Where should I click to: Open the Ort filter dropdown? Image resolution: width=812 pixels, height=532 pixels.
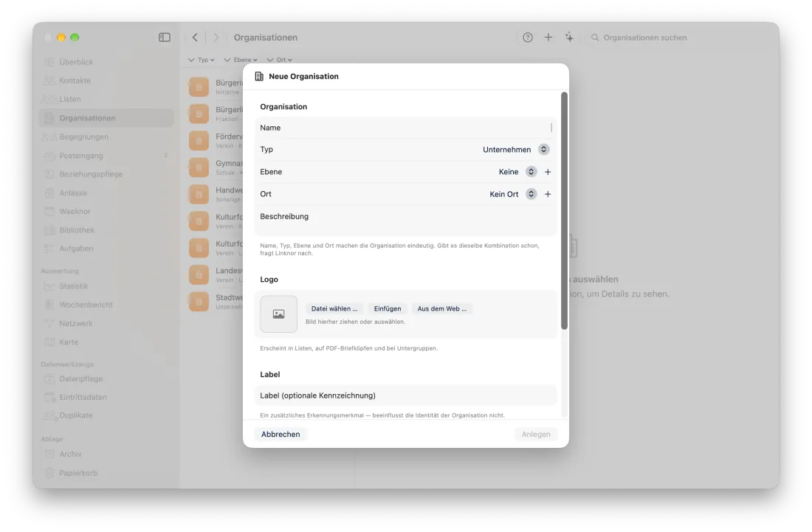280,60
